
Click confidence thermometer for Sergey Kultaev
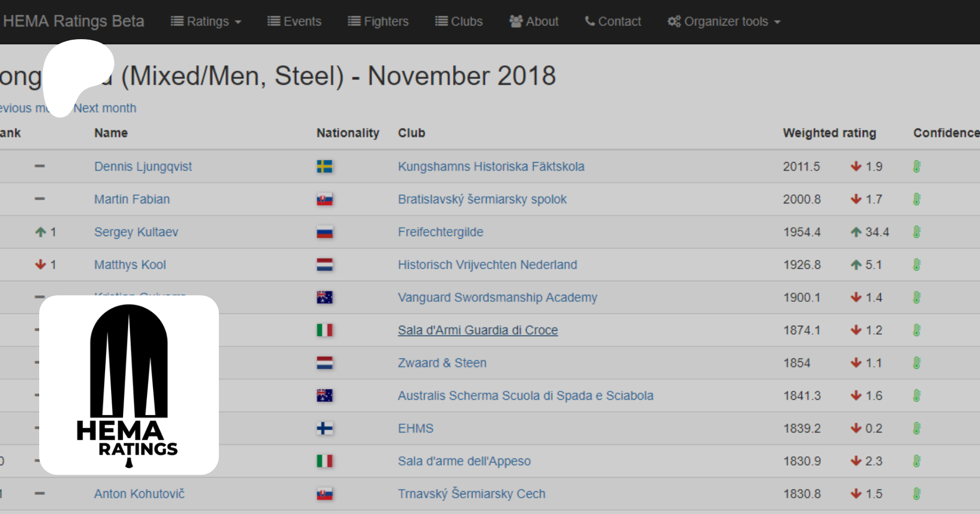click(x=917, y=232)
